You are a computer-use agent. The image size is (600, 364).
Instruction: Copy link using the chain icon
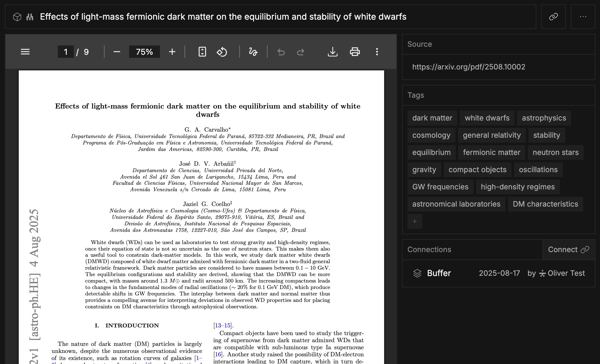pos(553,17)
